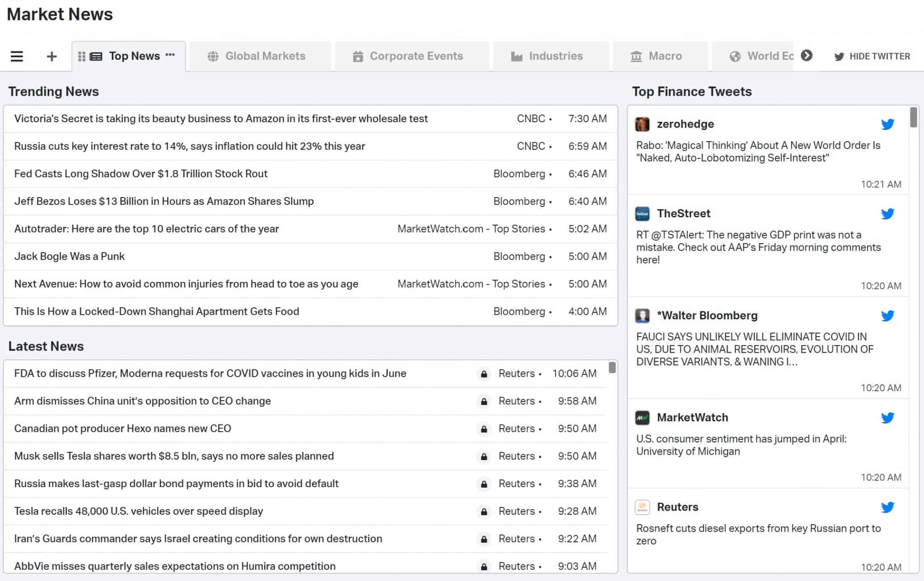Click the Latest News scrollbar thumb
Viewport: 924px width, 581px height.
pos(612,368)
